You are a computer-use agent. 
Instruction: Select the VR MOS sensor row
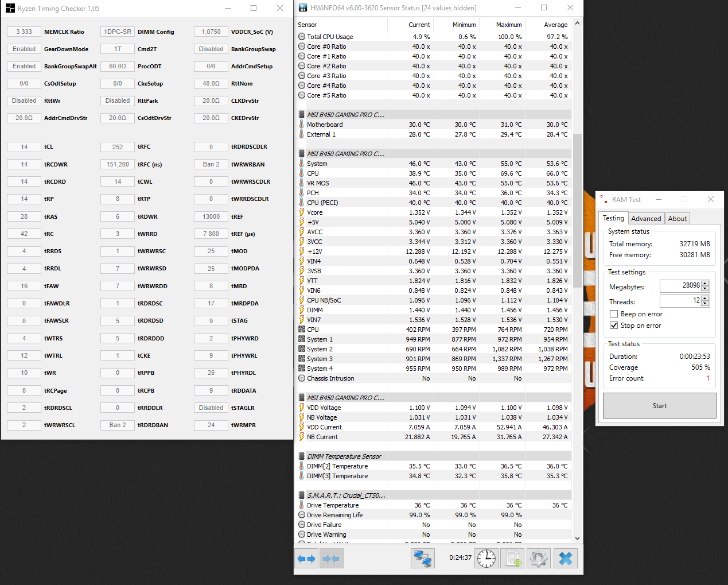(434, 183)
